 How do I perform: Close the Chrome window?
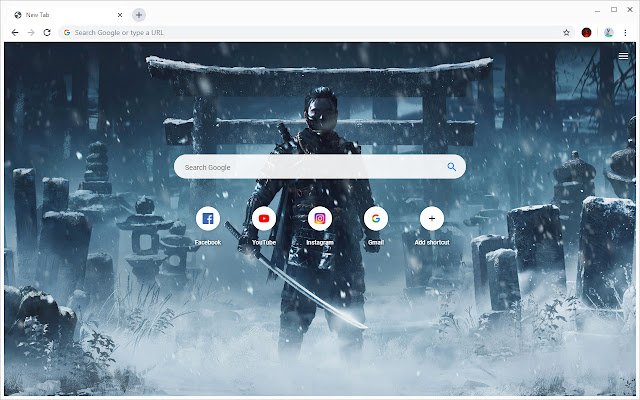630,9
